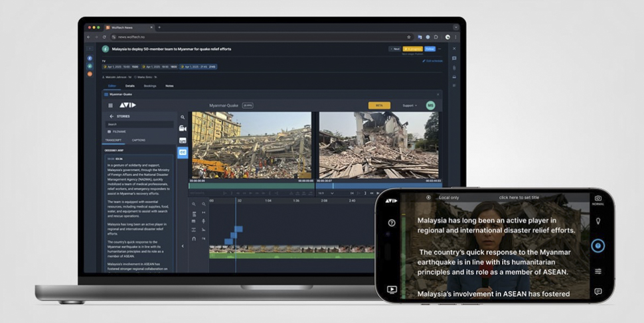Collapse the transcript panel with the arrow
644x323 pixels.
pos(183,246)
